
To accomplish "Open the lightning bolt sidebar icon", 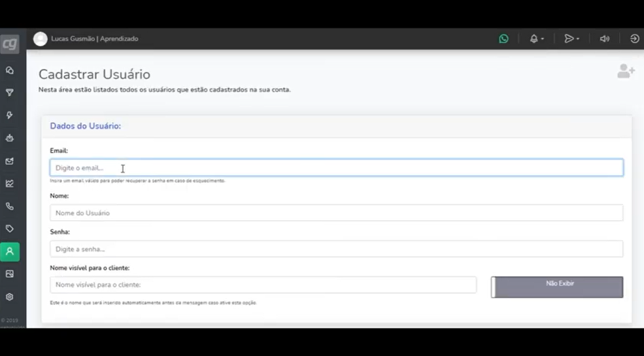I will click(9, 115).
